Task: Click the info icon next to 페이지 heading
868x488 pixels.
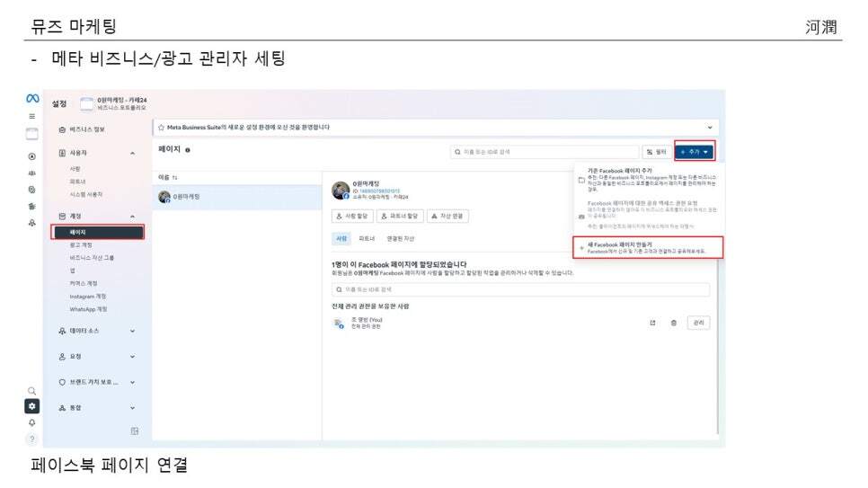Action: coord(188,150)
